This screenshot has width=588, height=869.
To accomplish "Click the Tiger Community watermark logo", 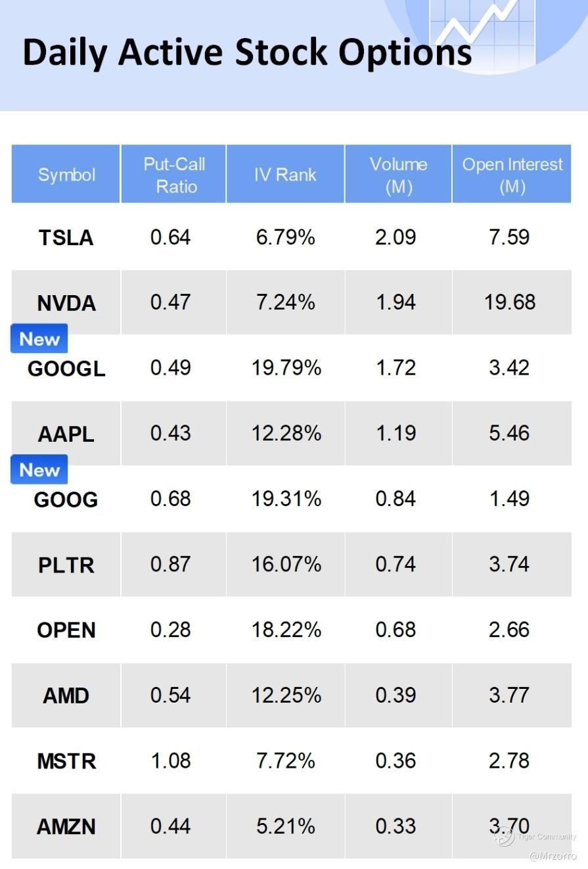I will [x=505, y=836].
